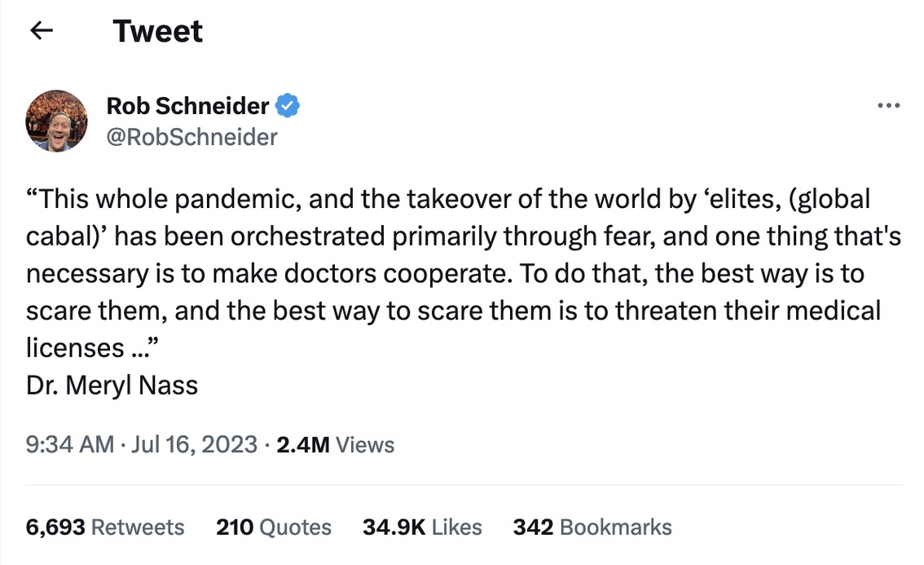924x565 pixels.
Task: Open the Rob Schneider display name
Action: click(x=187, y=105)
